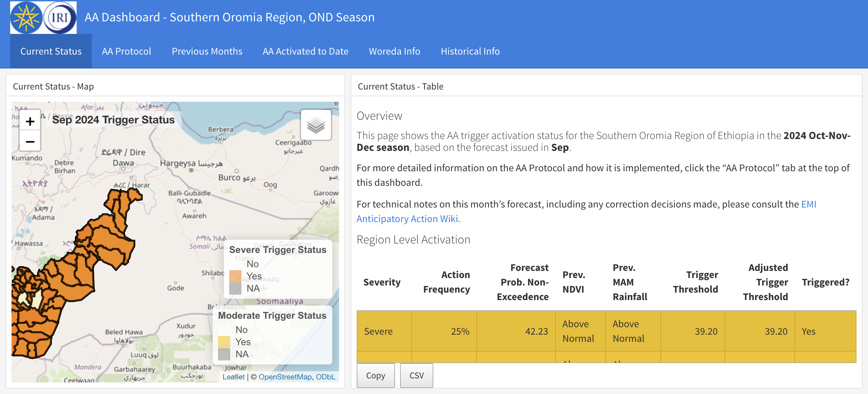868x394 pixels.
Task: View the AA Activated to Date tab
Action: pos(305,51)
